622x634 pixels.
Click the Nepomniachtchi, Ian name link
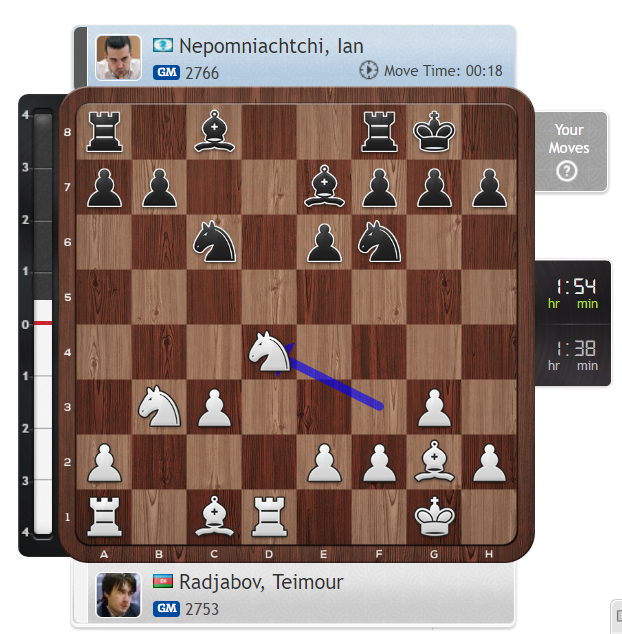(271, 46)
